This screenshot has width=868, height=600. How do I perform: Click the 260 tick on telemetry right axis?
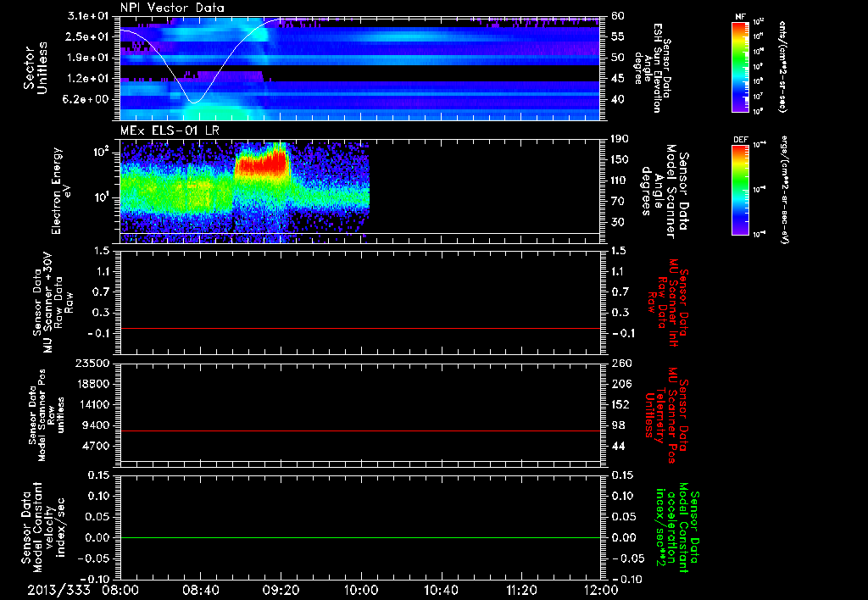(x=620, y=364)
